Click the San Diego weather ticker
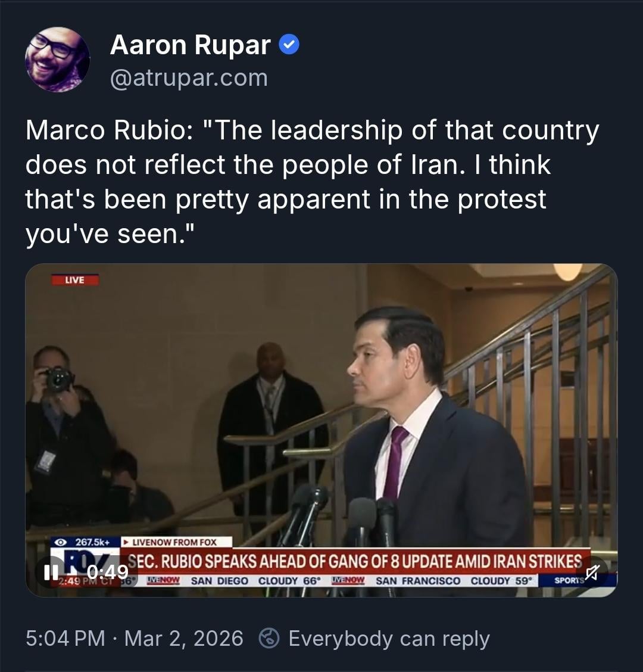Viewport: 643px width, 672px height. click(255, 581)
